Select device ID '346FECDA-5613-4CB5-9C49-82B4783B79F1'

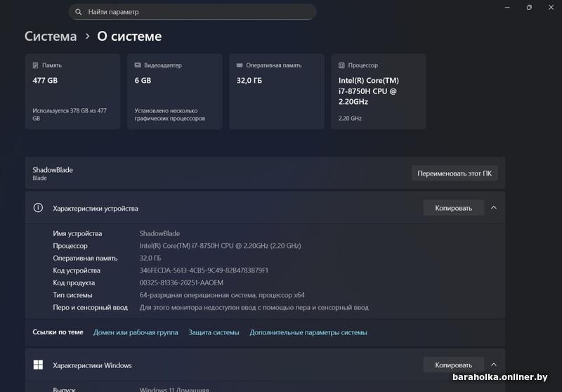[204, 270]
